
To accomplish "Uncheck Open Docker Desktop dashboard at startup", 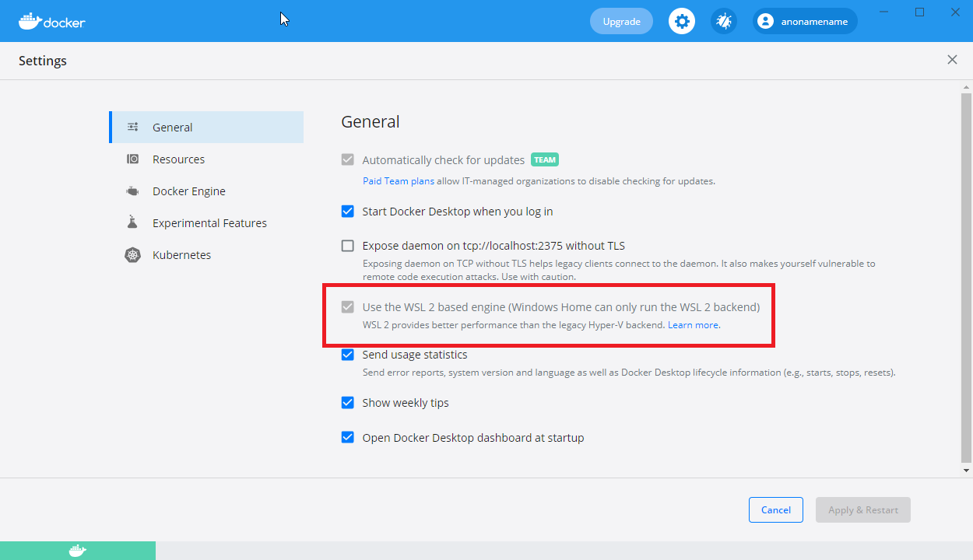I will tap(348, 437).
